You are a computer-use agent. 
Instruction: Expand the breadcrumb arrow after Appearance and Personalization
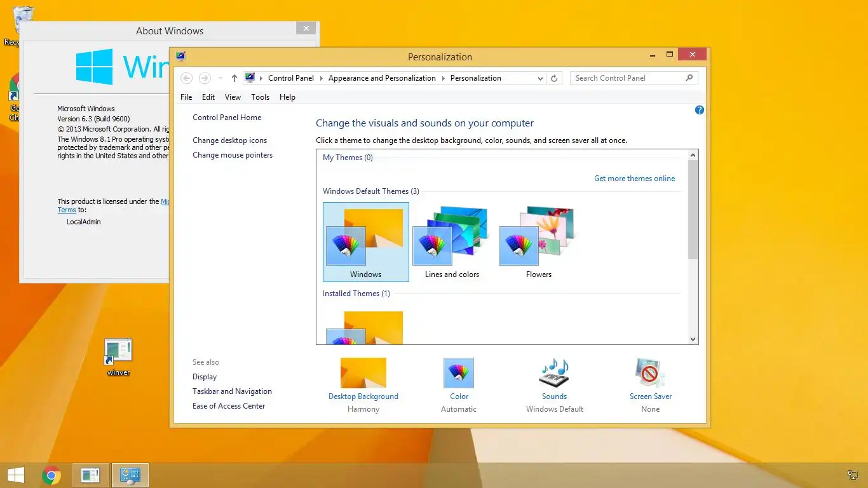click(x=444, y=78)
